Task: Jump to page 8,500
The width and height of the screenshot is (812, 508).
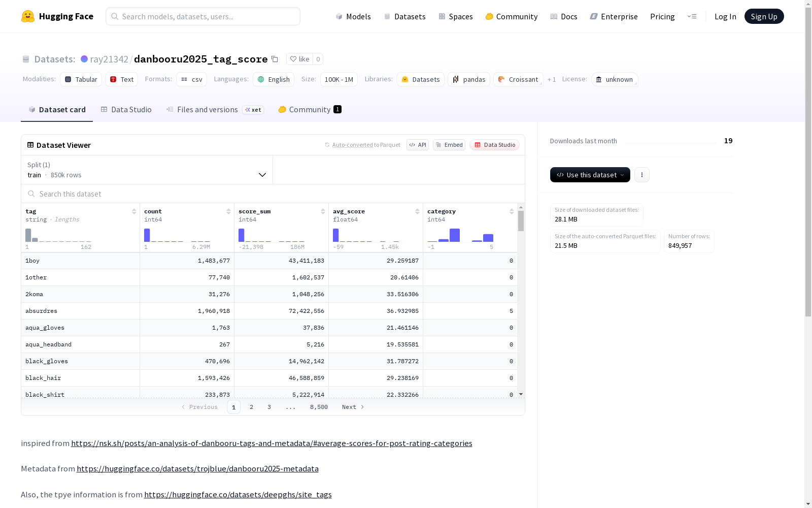Action: tap(319, 407)
